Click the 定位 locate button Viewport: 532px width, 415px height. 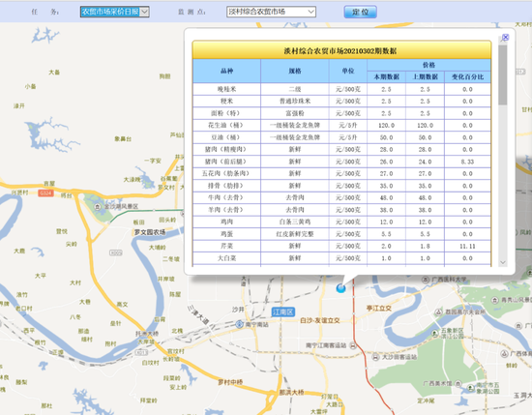coord(361,12)
